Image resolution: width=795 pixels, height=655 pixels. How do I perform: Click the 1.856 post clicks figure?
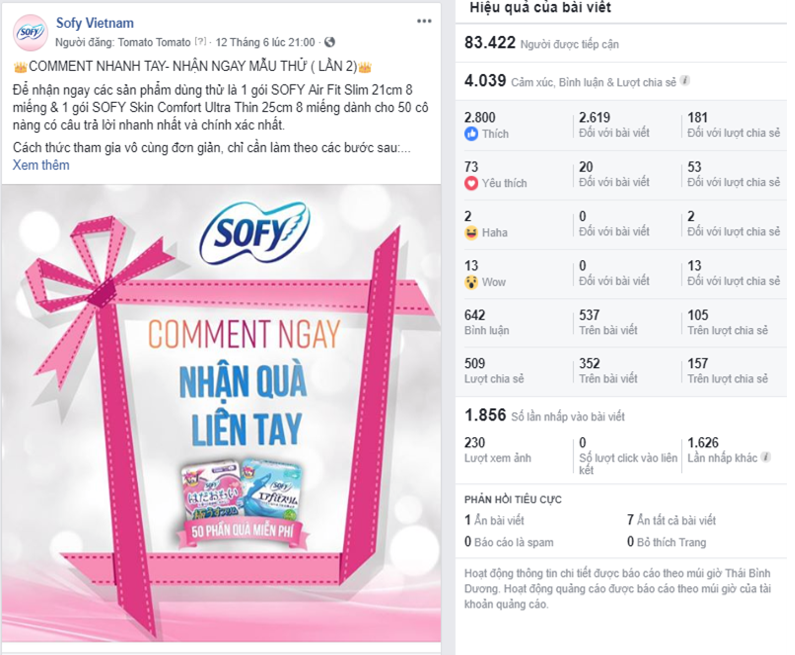(485, 415)
